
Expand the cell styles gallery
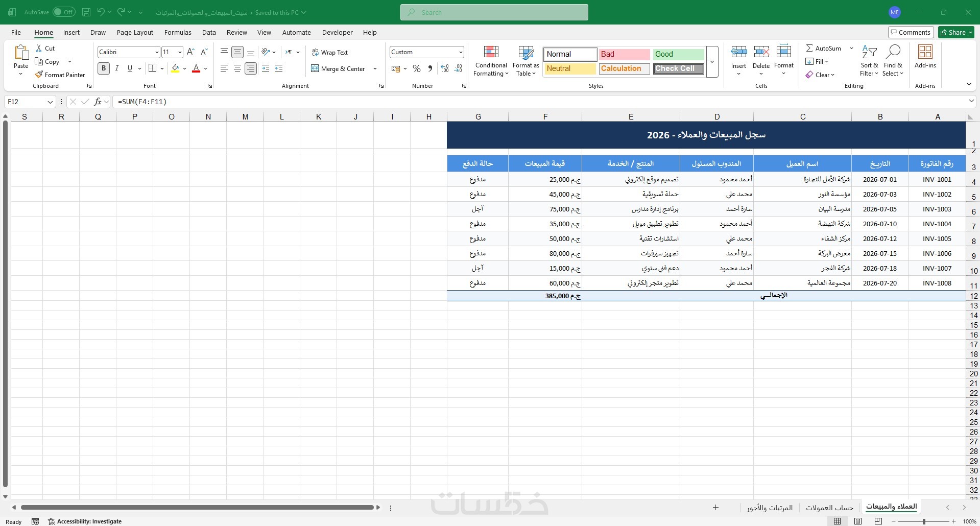(x=712, y=62)
